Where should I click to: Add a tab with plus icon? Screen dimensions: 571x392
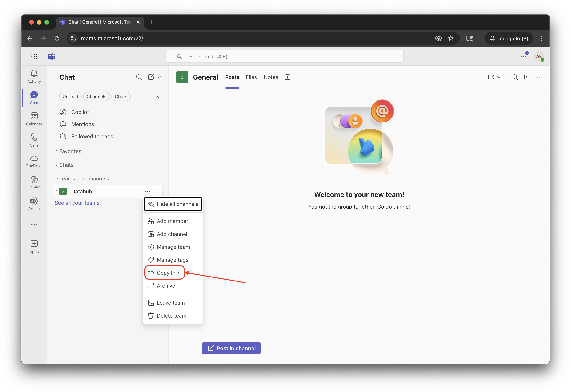pos(287,77)
